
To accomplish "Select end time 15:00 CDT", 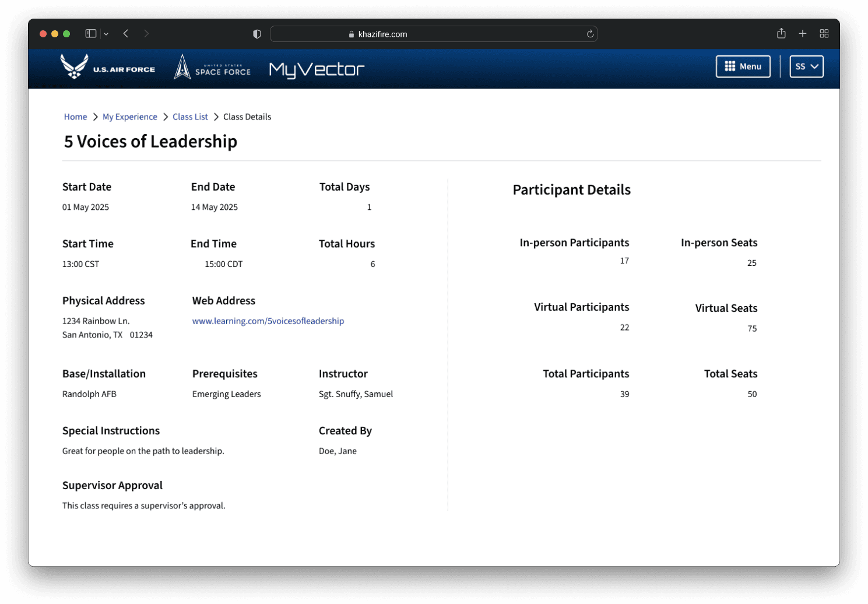I will 224,264.
